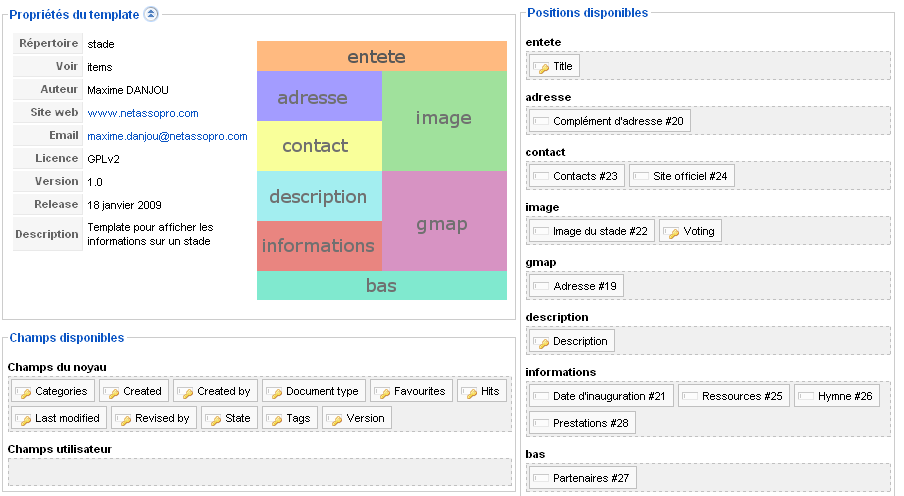Open the www.netassopro.com website link
The width and height of the screenshot is (904, 496).
[x=143, y=113]
